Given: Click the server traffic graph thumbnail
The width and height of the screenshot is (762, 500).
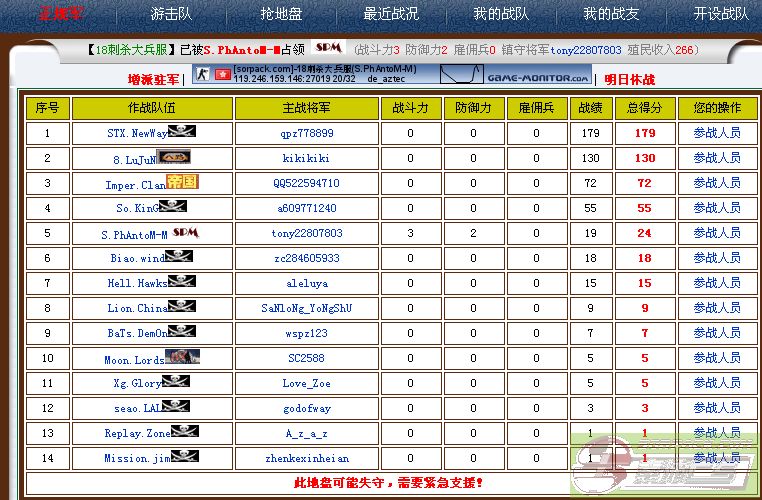Looking at the screenshot, I should [x=462, y=75].
